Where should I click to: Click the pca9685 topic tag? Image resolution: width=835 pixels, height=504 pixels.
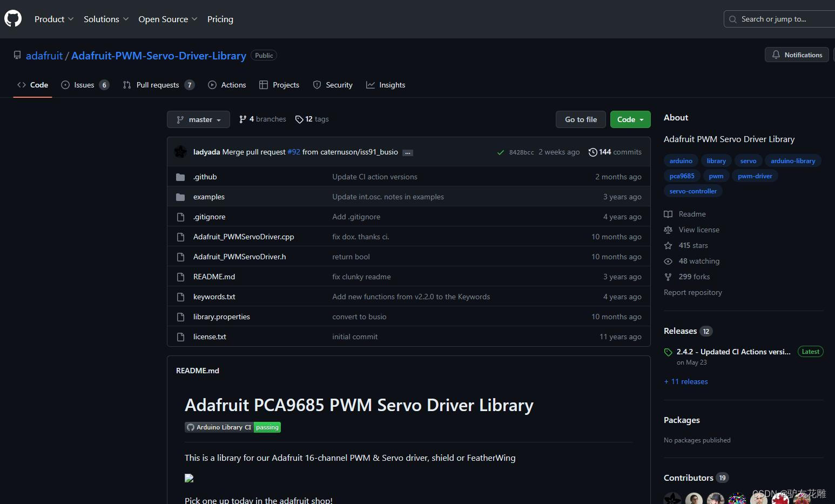tap(682, 176)
